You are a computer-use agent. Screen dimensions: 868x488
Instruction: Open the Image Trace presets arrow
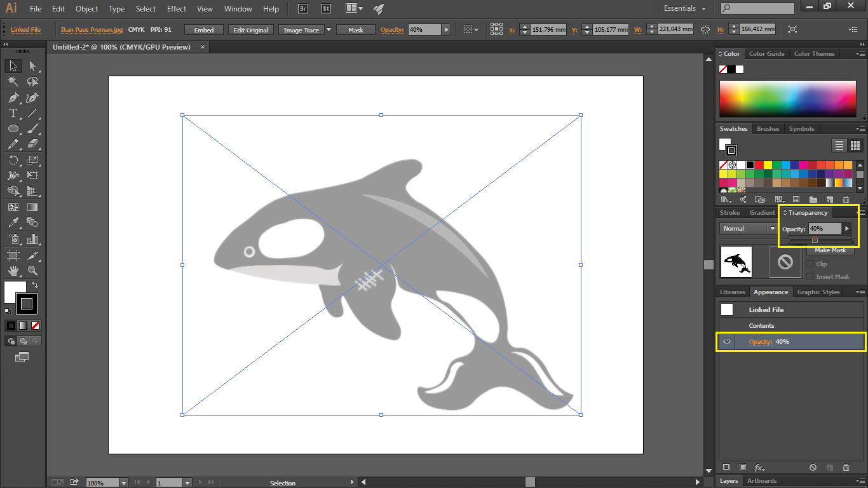pyautogui.click(x=329, y=30)
